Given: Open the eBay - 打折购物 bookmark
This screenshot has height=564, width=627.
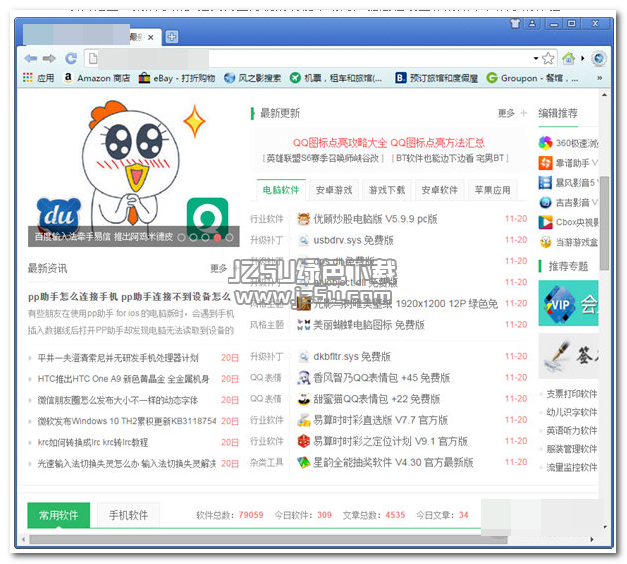Looking at the screenshot, I should point(177,78).
